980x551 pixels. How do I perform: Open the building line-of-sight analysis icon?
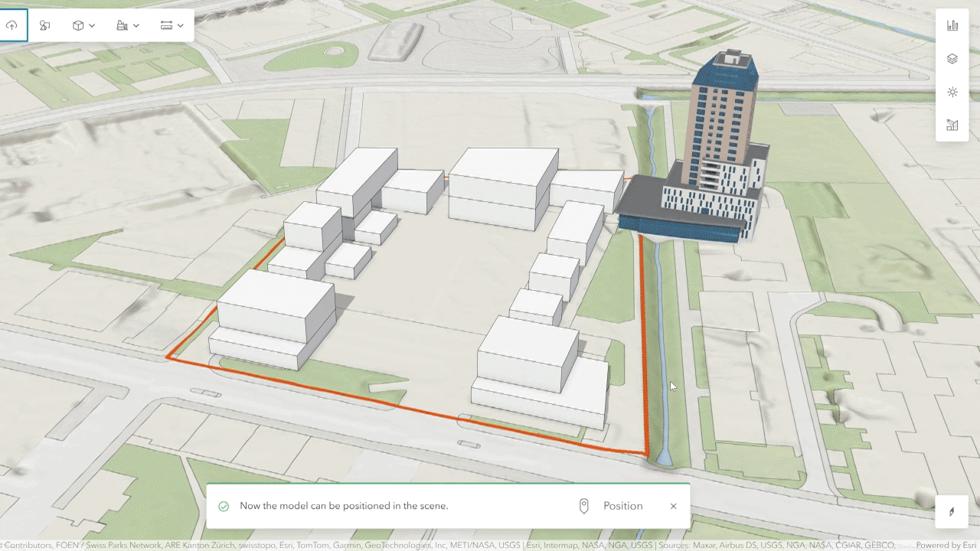952,125
